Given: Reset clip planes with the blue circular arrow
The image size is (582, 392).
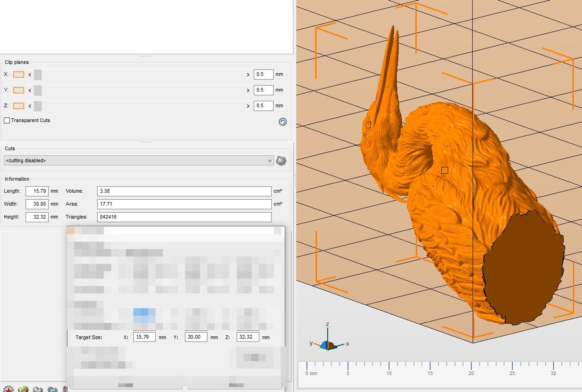Looking at the screenshot, I should (x=282, y=122).
